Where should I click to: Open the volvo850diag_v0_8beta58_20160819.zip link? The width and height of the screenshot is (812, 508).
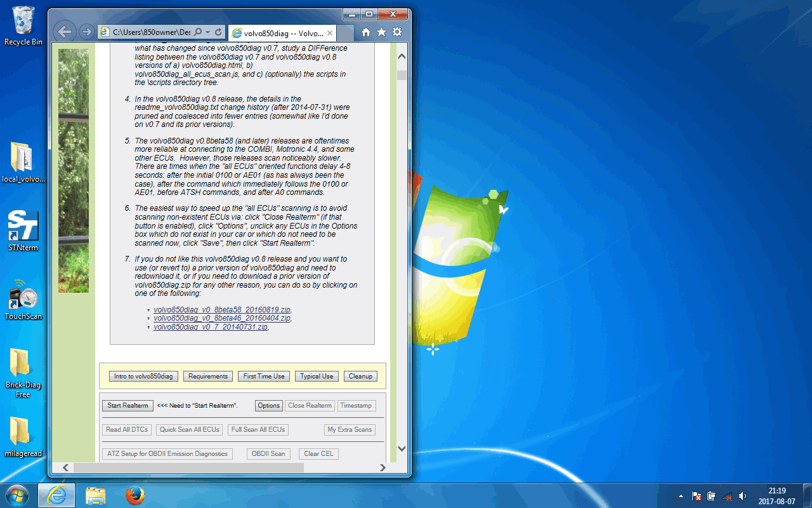click(222, 310)
